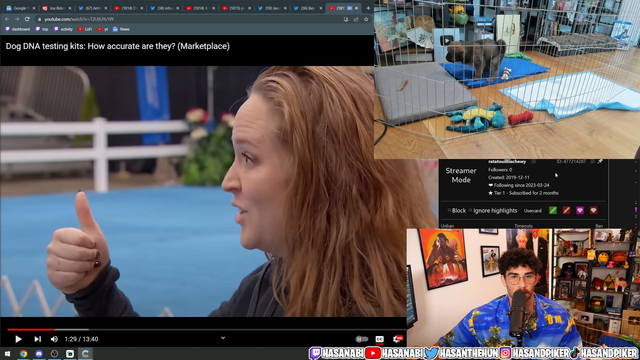The width and height of the screenshot is (640, 360).
Task: Switch to the (1815) YouTube tab
Action: [x=236, y=8]
